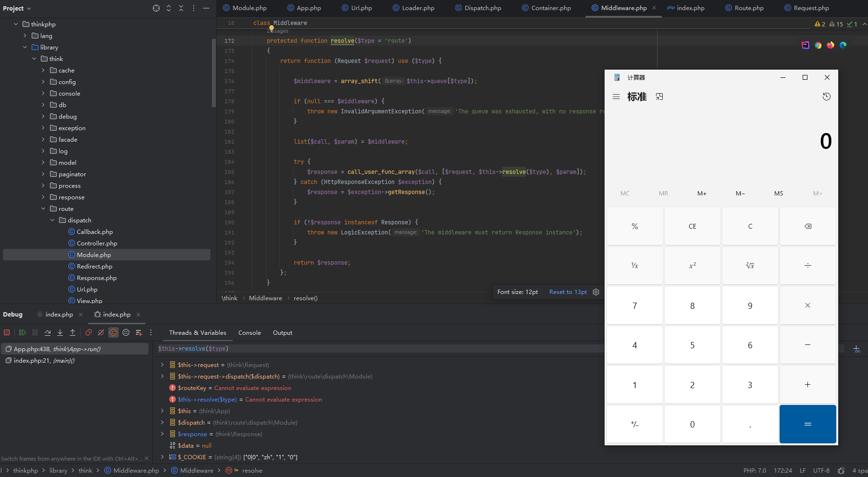Open the calculator history icon
The width and height of the screenshot is (868, 477).
tap(826, 97)
